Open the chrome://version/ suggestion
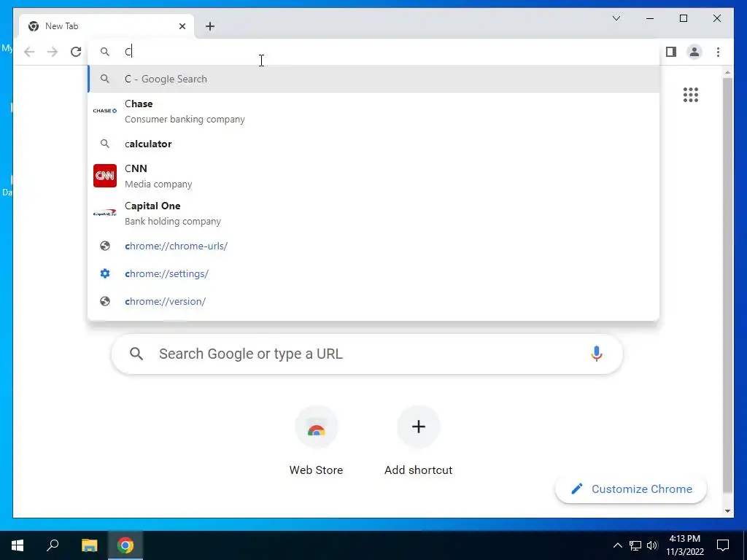 pos(374,301)
